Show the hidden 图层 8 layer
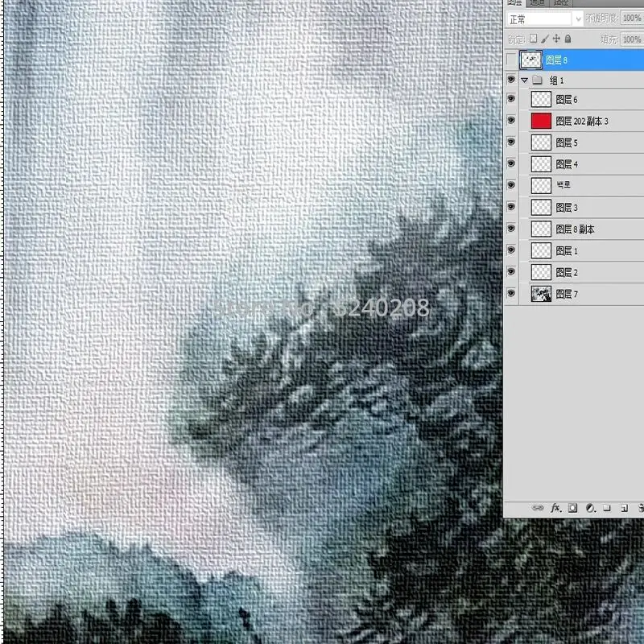This screenshot has height=644, width=644. [511, 60]
